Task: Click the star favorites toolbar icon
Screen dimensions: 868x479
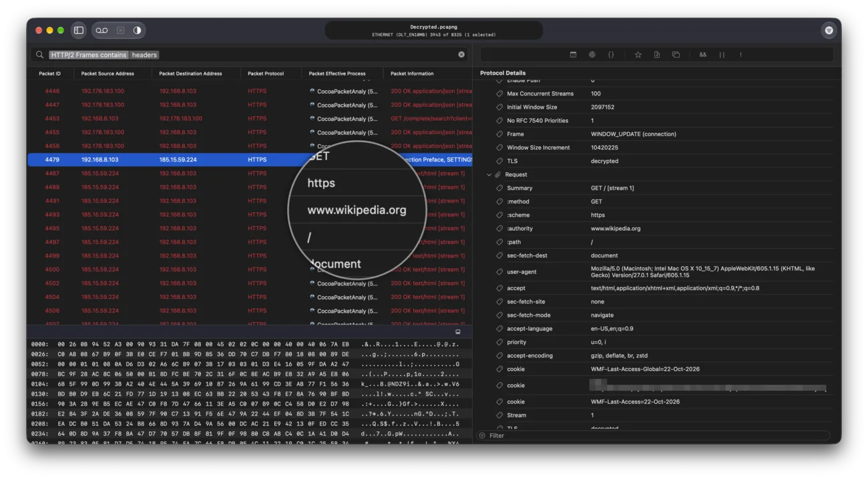Action: coord(638,55)
